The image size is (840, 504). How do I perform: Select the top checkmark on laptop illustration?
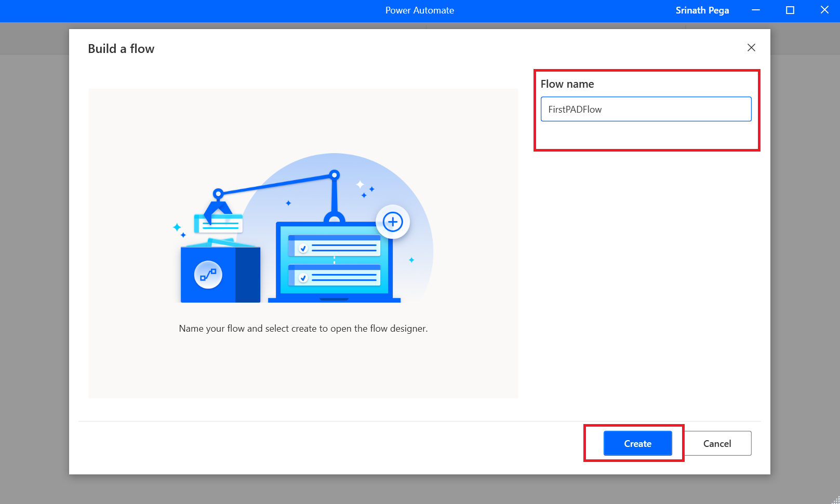click(303, 248)
